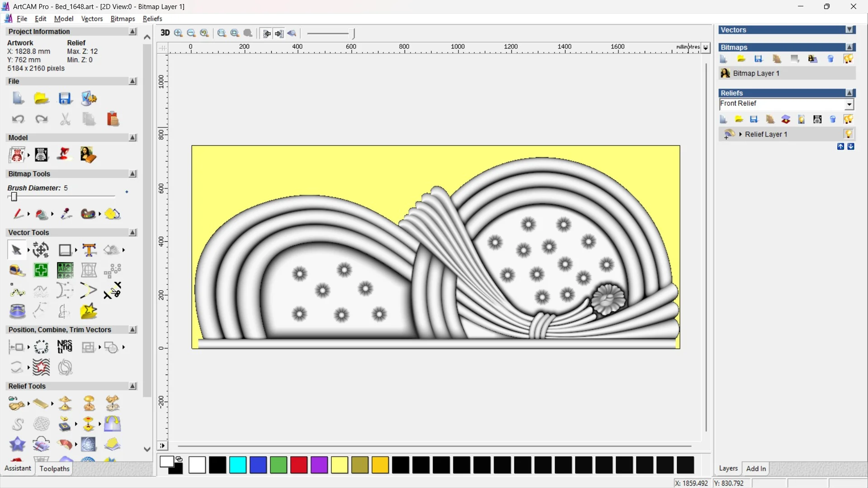Switch to the 3D view button
This screenshot has width=868, height=488.
pos(165,33)
